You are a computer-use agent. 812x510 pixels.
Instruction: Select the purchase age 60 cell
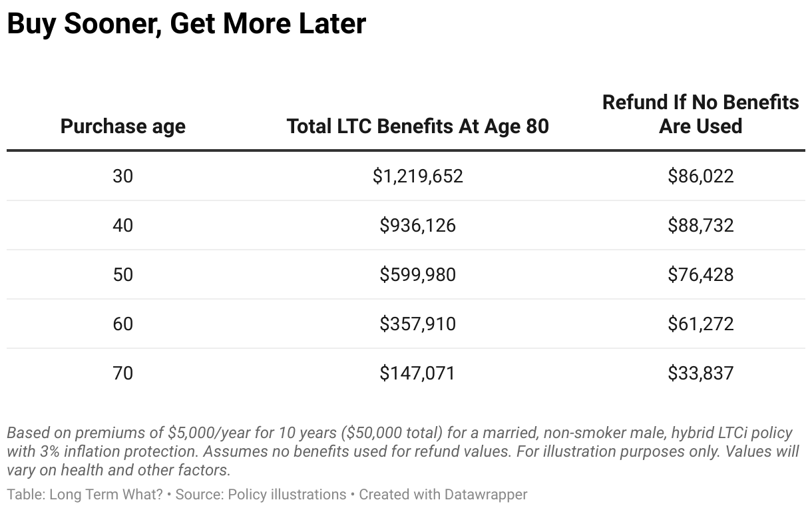tap(123, 324)
